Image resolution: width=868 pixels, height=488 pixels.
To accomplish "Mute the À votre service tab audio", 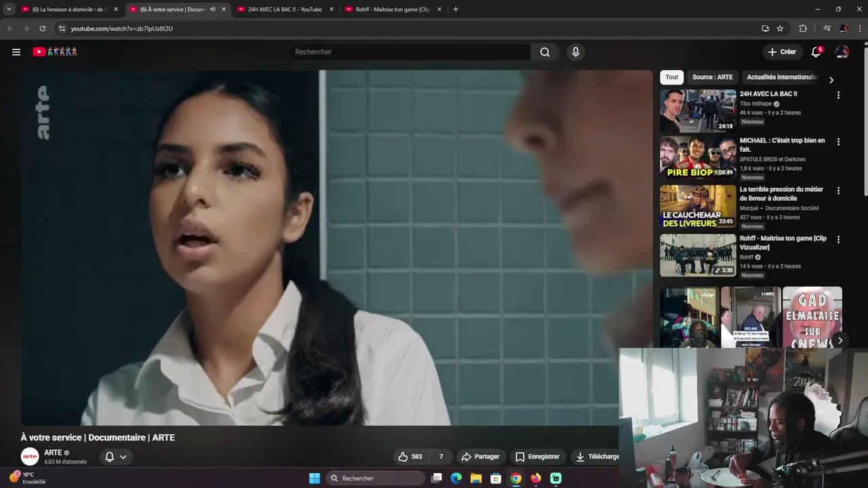I will click(x=212, y=9).
